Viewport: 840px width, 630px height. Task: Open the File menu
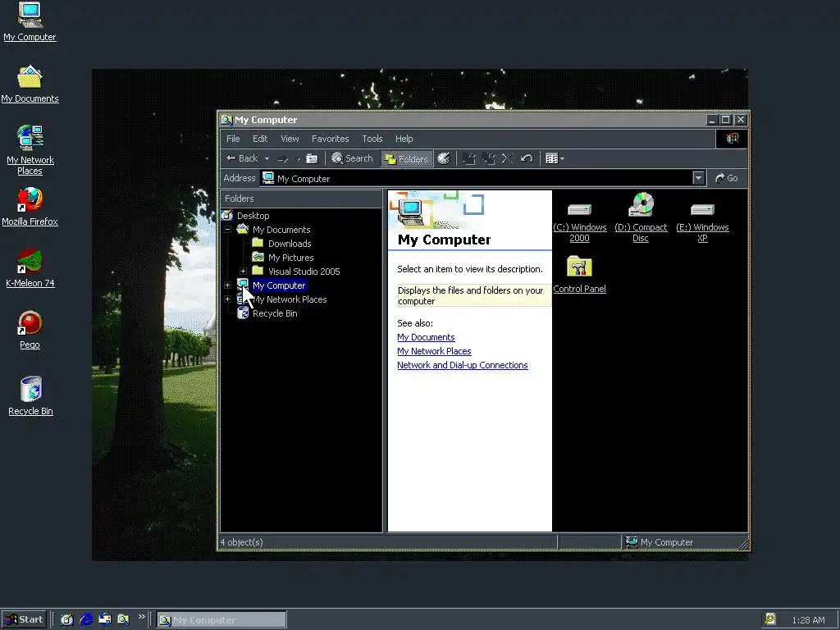(233, 139)
